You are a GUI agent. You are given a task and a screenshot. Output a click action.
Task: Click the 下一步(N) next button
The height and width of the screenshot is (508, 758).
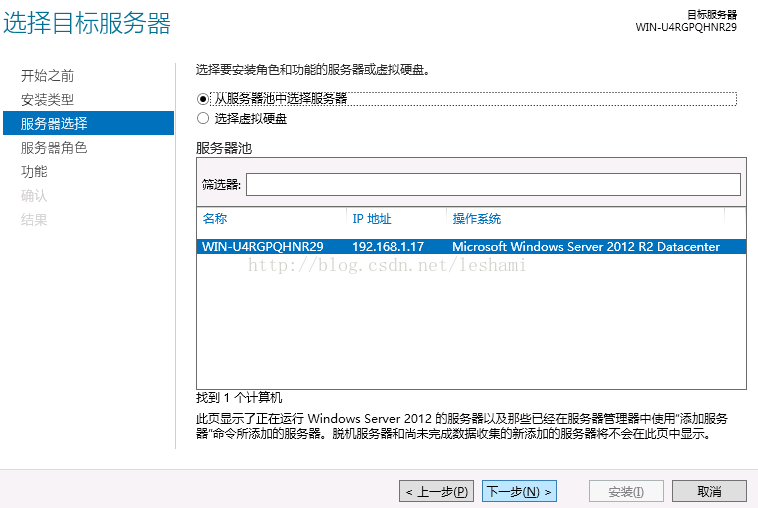point(519,492)
